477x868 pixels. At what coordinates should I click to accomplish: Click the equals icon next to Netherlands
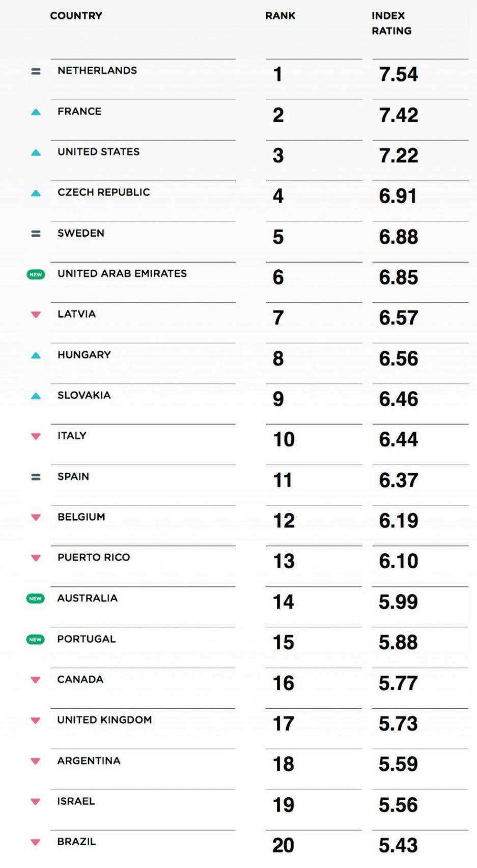(36, 72)
